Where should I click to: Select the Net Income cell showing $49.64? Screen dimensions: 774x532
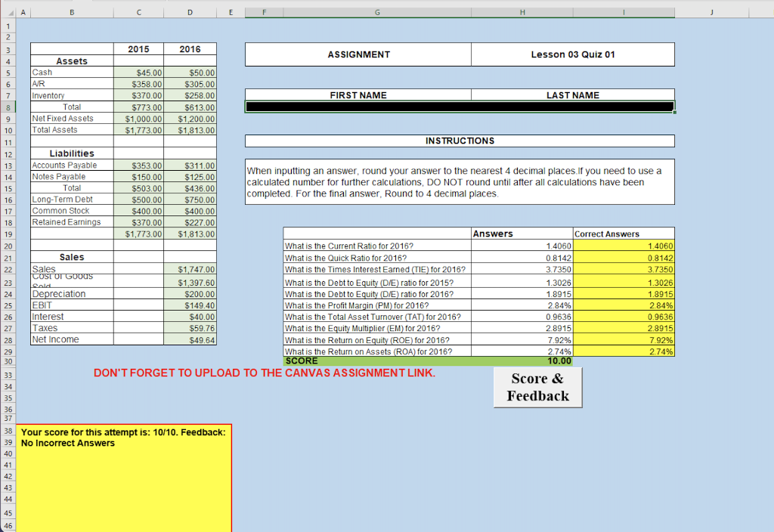coord(189,339)
